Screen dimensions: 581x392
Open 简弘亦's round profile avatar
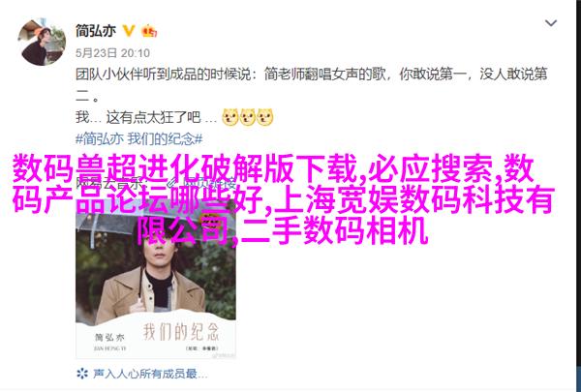[x=42, y=42]
